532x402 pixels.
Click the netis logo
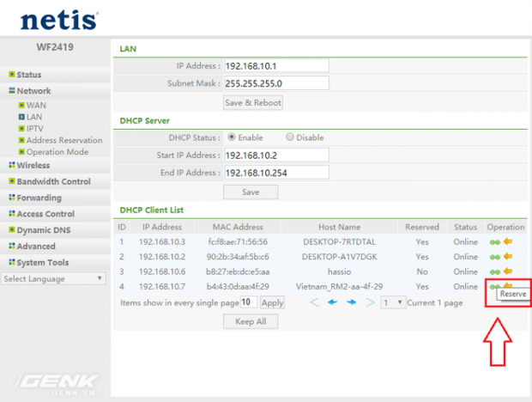coord(59,20)
